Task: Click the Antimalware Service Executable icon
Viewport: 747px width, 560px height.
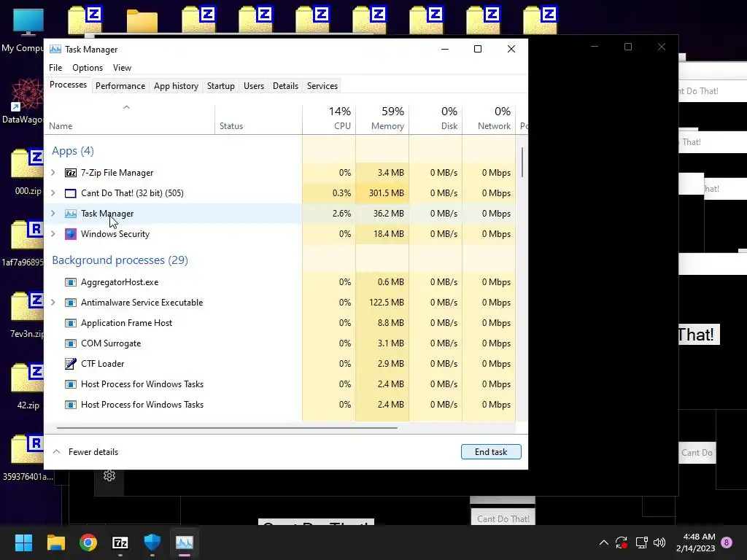Action: click(71, 303)
